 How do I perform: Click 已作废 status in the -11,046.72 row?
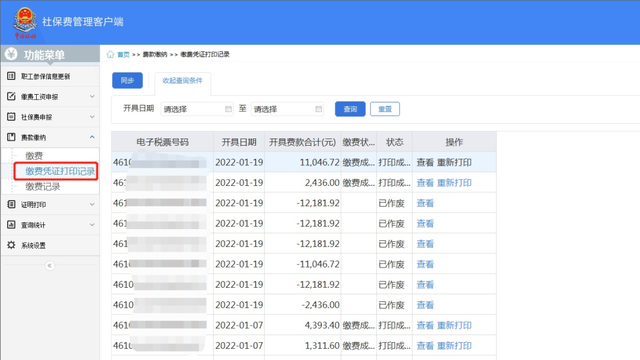(x=391, y=264)
